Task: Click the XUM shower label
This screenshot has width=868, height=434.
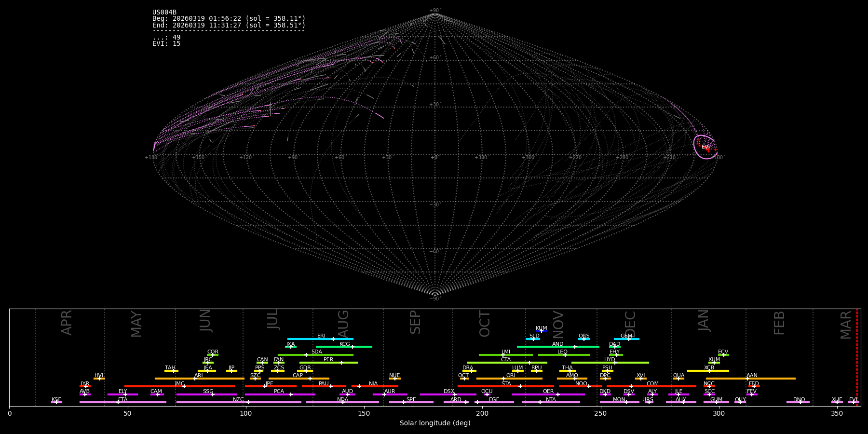Action: pos(714,360)
